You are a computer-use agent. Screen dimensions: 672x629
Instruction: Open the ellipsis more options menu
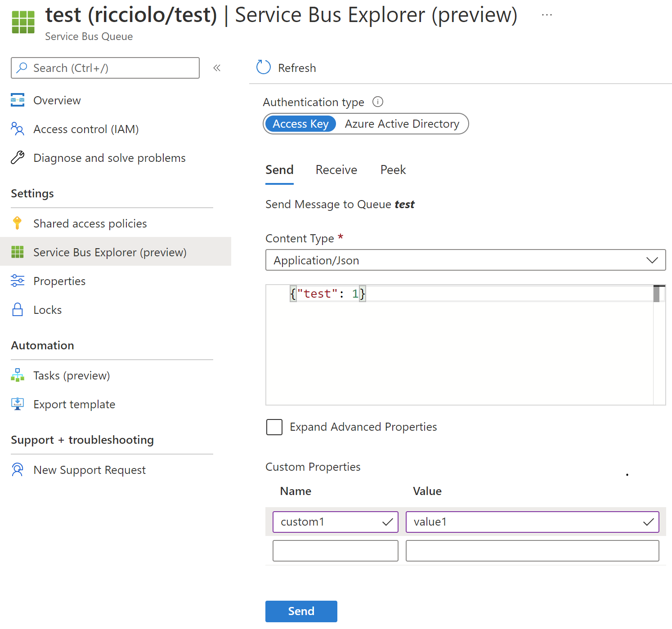(x=547, y=15)
